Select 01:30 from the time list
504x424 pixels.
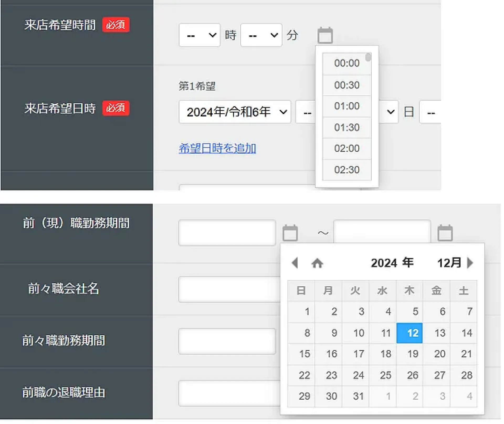[x=346, y=127]
